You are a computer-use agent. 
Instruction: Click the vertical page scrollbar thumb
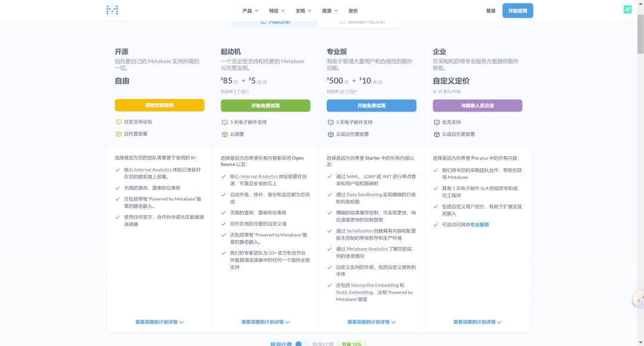(640, 34)
